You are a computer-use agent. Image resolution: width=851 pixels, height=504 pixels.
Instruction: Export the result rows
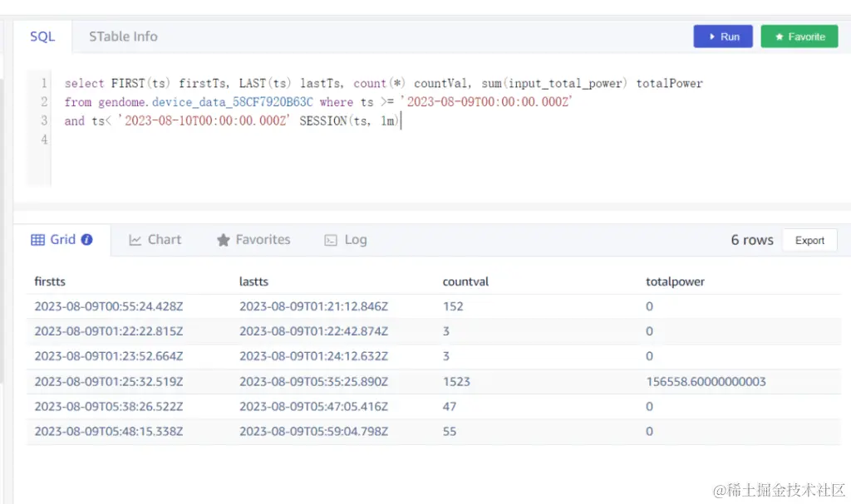point(809,240)
